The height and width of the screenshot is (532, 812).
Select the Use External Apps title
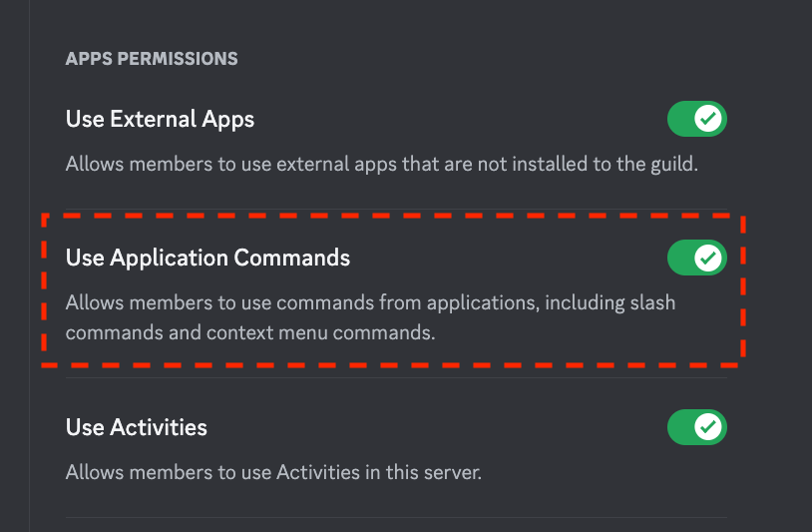click(160, 120)
